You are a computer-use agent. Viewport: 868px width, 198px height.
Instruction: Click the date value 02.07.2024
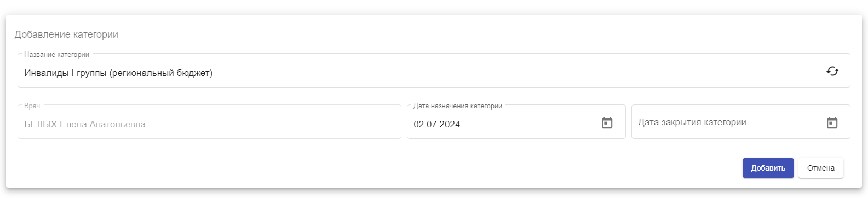436,125
